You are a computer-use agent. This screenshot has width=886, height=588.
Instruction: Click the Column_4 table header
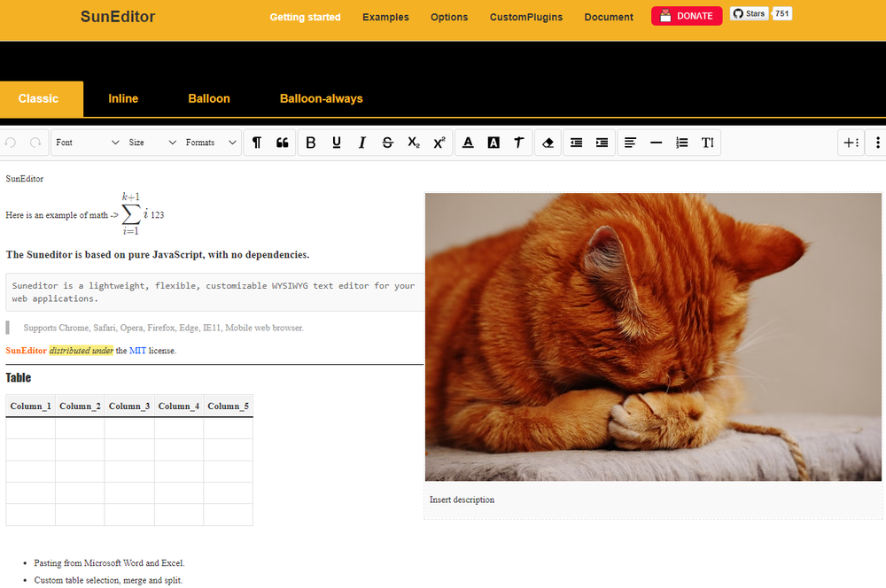click(179, 406)
